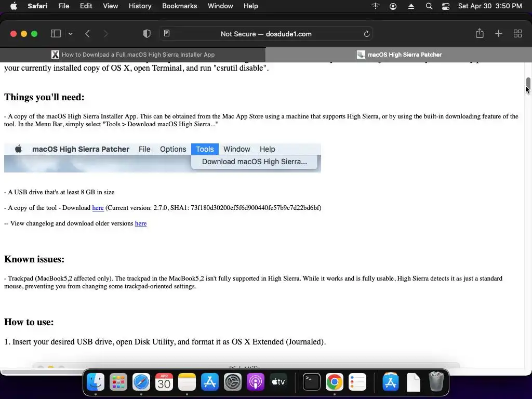Download the tool via the first 'here' link

pyautogui.click(x=98, y=208)
